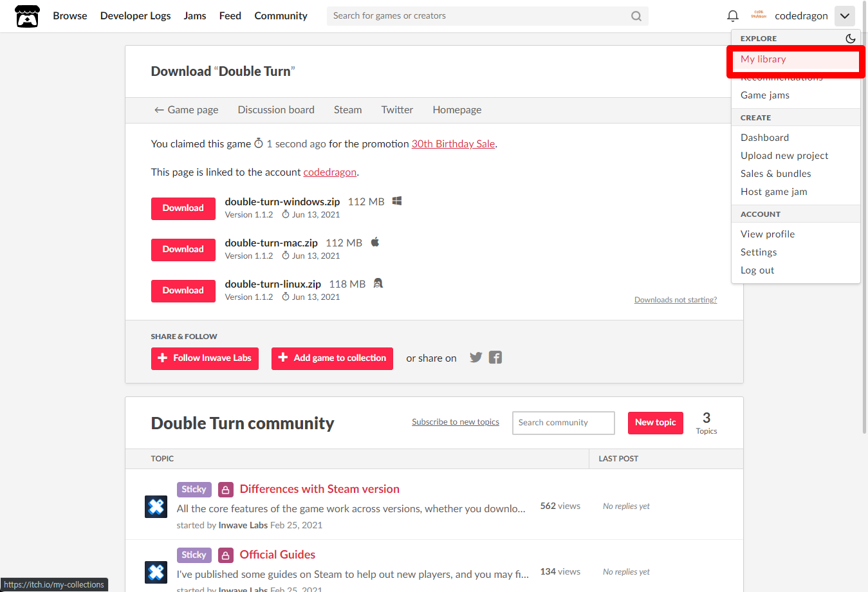868x592 pixels.
Task: Click the Official Guides lock icon
Action: click(226, 555)
